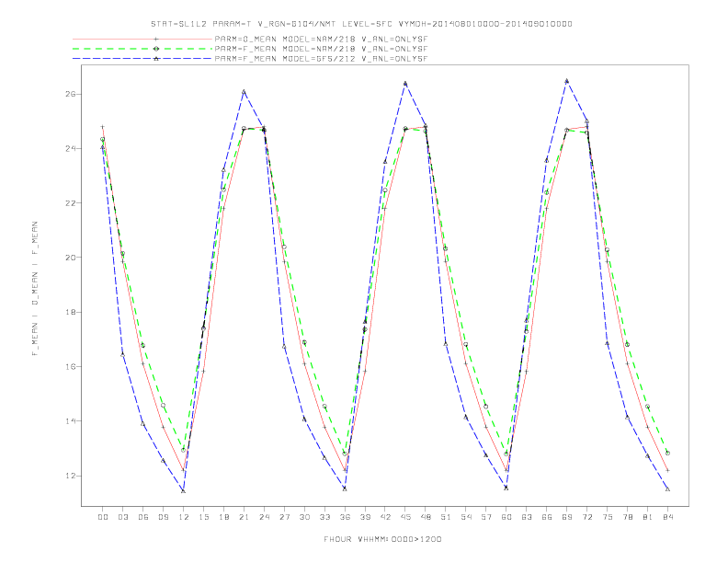Click x-axis forecast hour label 12

tap(184, 517)
